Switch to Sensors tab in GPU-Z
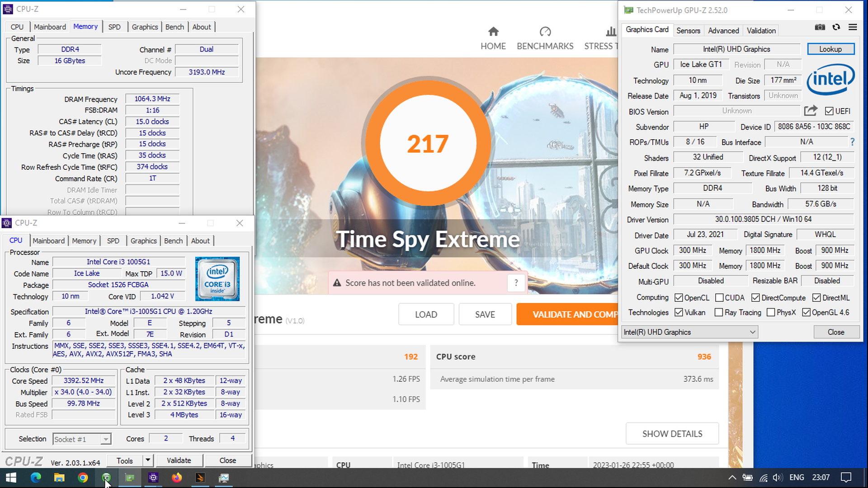This screenshot has height=488, width=868. tap(688, 31)
